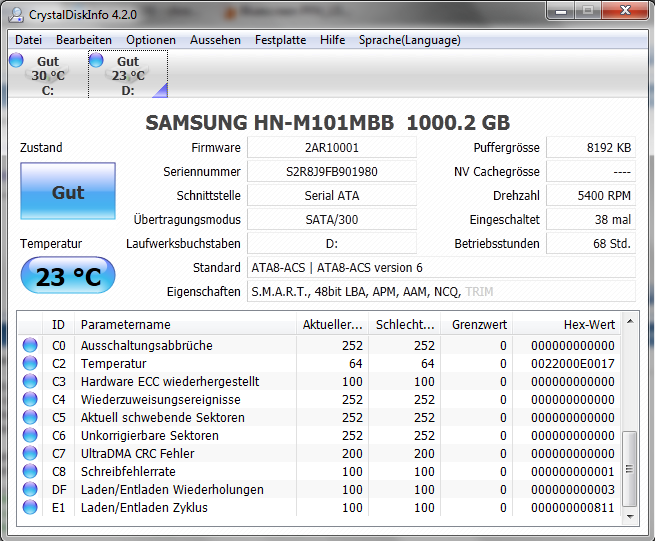655x541 pixels.
Task: Click the CrystalDiskInfo title bar app icon
Action: coord(17,15)
